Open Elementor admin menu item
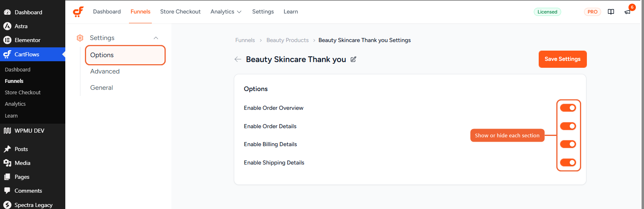Viewport: 644px width, 209px height. click(x=33, y=40)
